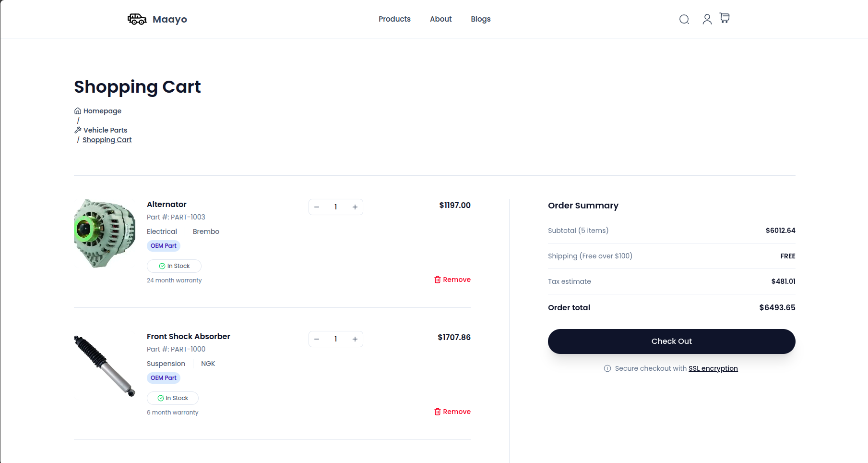Decrease Front Shock Absorber quantity
Image resolution: width=868 pixels, height=463 pixels.
[x=317, y=339]
